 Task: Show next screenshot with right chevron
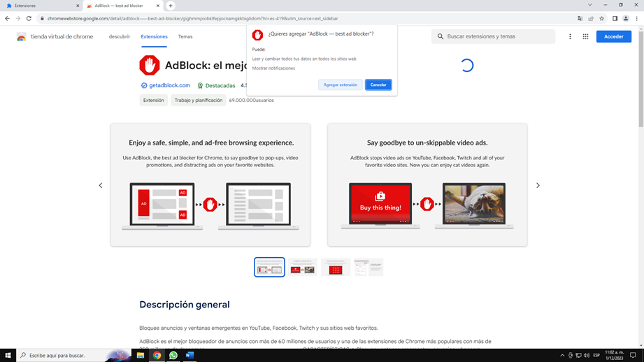[538, 185]
